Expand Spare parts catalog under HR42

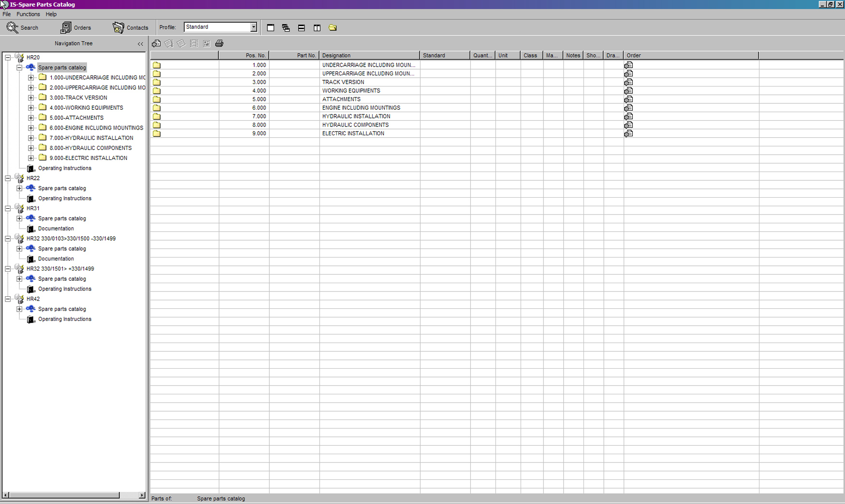coord(19,309)
